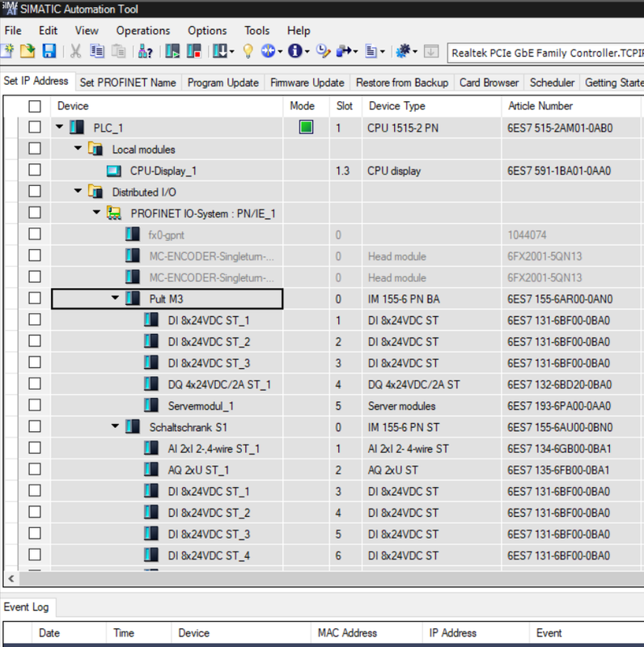Click the Open project folder icon
Viewport: 644px width, 647px height.
point(28,51)
